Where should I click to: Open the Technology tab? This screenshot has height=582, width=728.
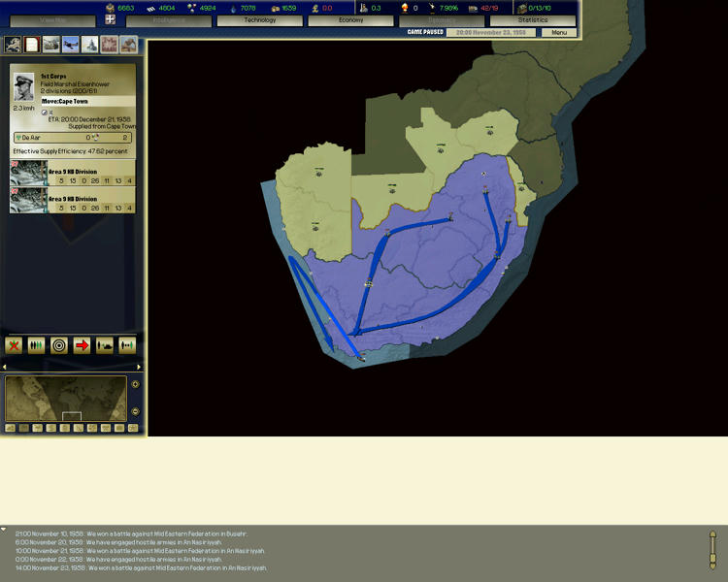(259, 20)
